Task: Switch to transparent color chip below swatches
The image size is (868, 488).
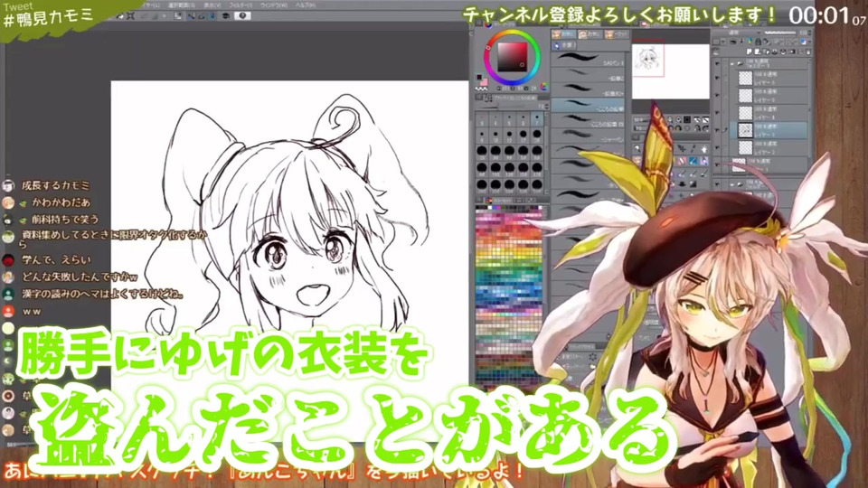Action: click(480, 89)
